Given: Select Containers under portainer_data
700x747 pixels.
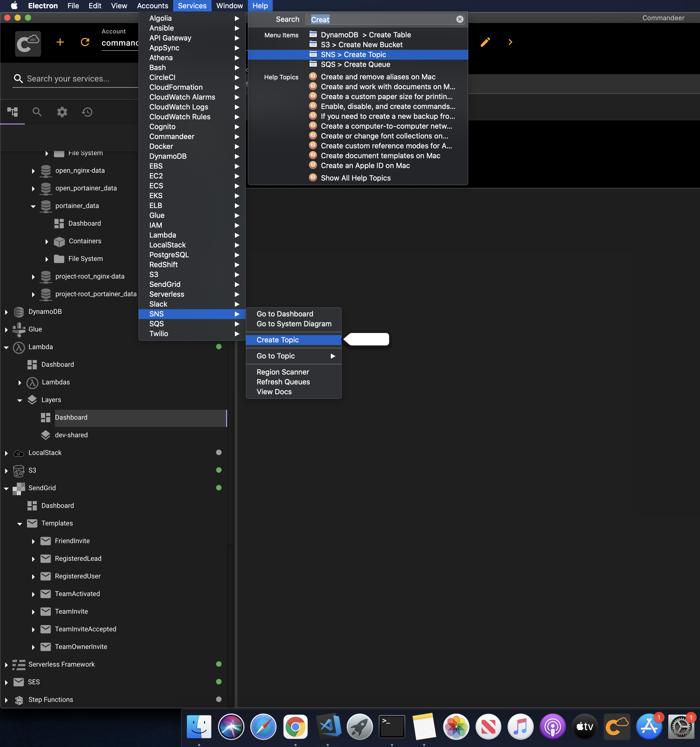Looking at the screenshot, I should coord(85,241).
